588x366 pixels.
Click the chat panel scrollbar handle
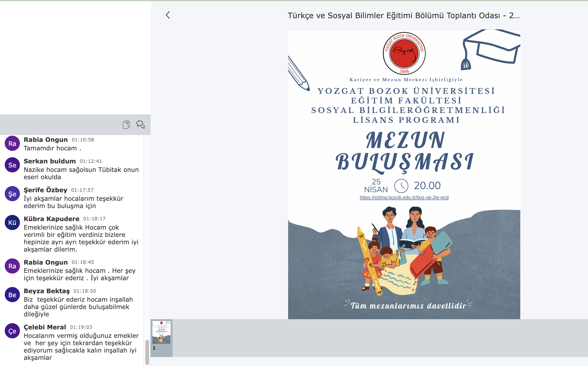(147, 353)
